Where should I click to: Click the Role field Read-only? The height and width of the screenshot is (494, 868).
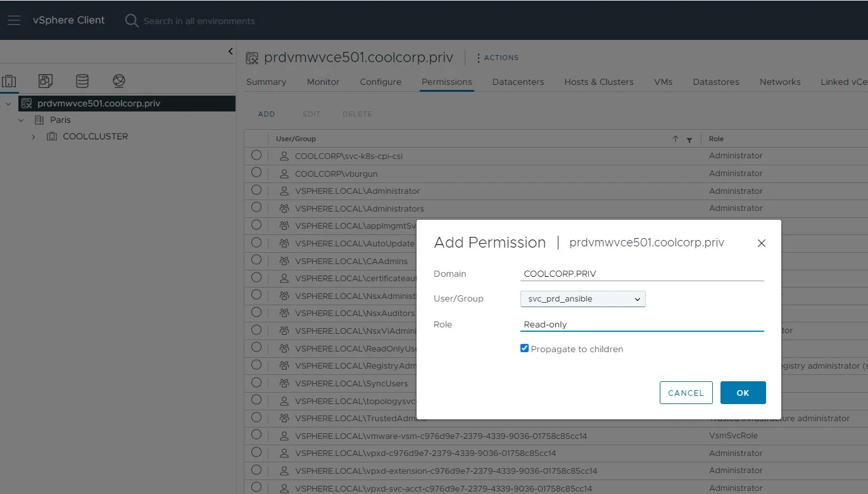pyautogui.click(x=642, y=324)
